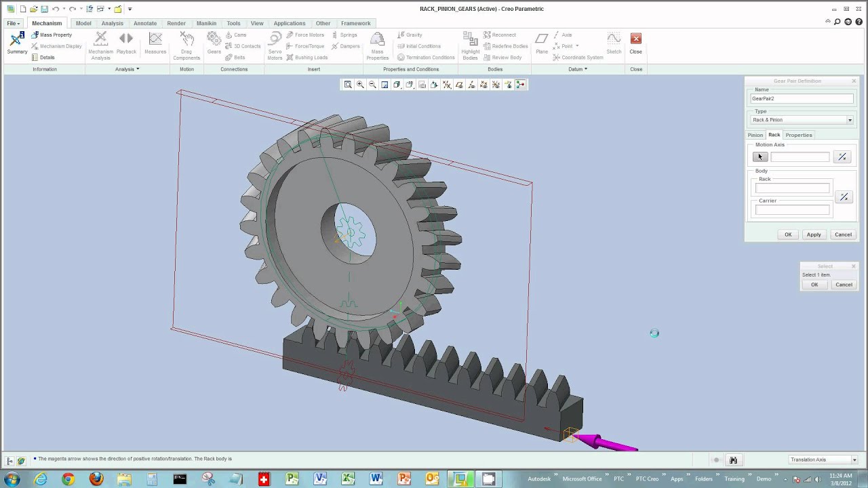Open Firefox from the taskbar
This screenshot has height=488, width=868.
pyautogui.click(x=96, y=479)
